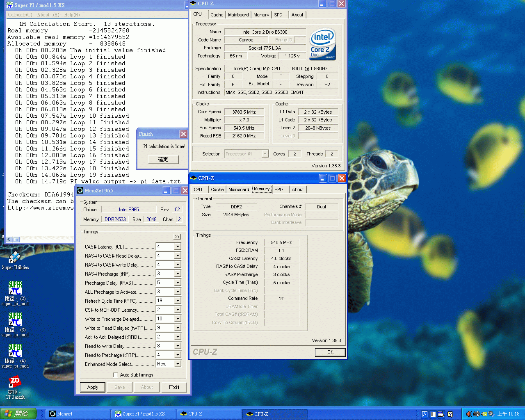The image size is (525, 420).
Task: Open the Super Utilities desktop icon
Action: (15, 260)
